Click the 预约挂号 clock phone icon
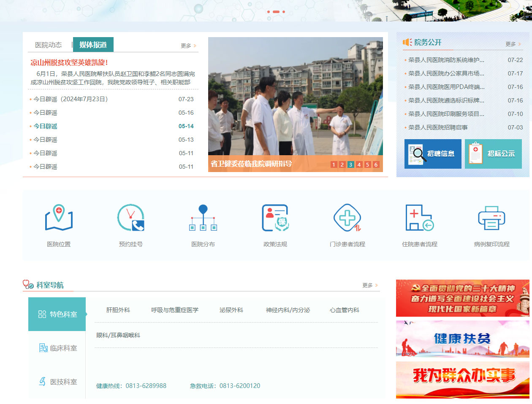The width and height of the screenshot is (532, 404). [131, 218]
